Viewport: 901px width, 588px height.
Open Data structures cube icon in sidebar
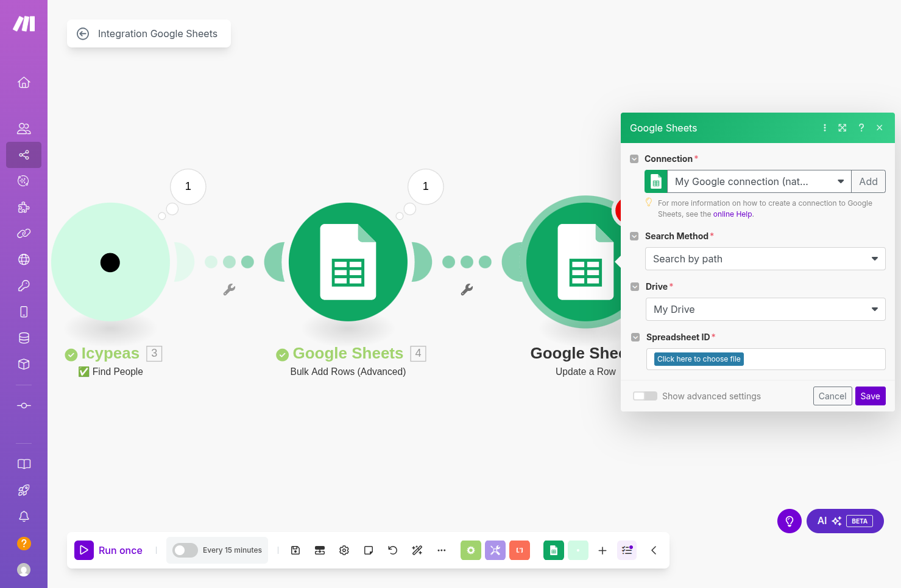click(24, 364)
